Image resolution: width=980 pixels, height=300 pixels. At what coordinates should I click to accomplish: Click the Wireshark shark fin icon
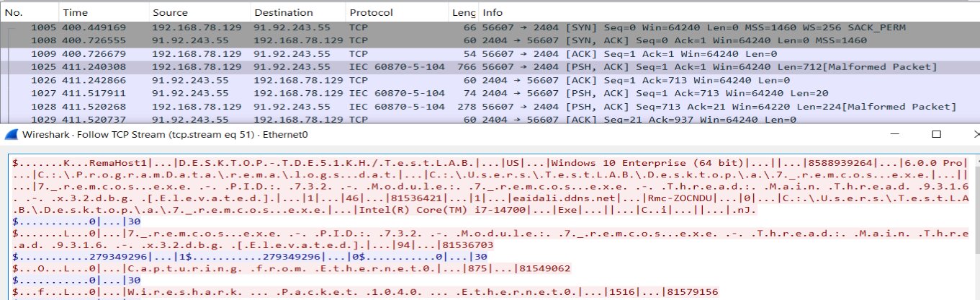tap(12, 134)
